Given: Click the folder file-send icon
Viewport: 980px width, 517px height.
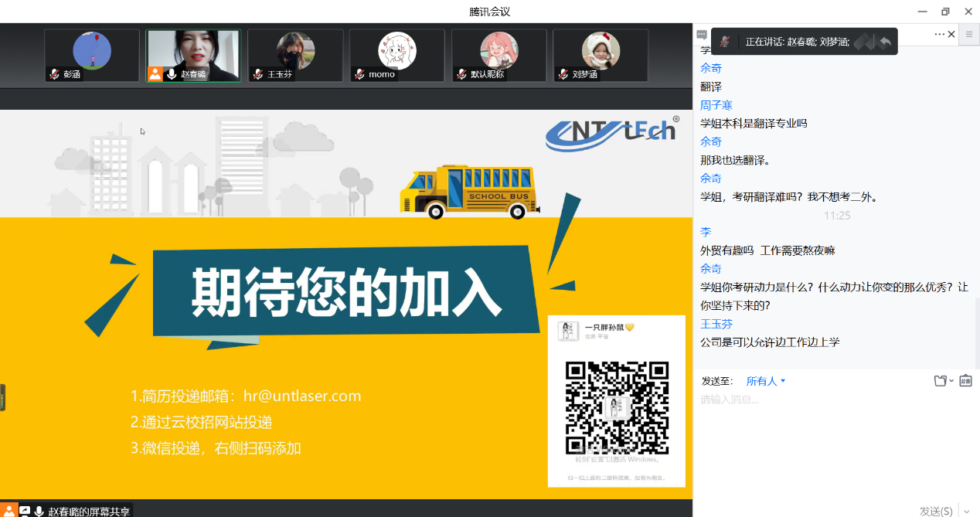Looking at the screenshot, I should pos(940,380).
